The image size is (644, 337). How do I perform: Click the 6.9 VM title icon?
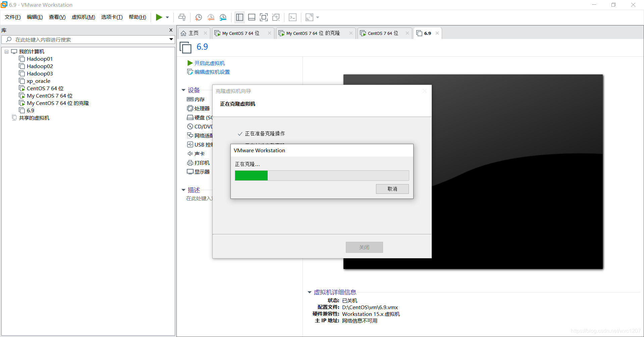click(185, 47)
